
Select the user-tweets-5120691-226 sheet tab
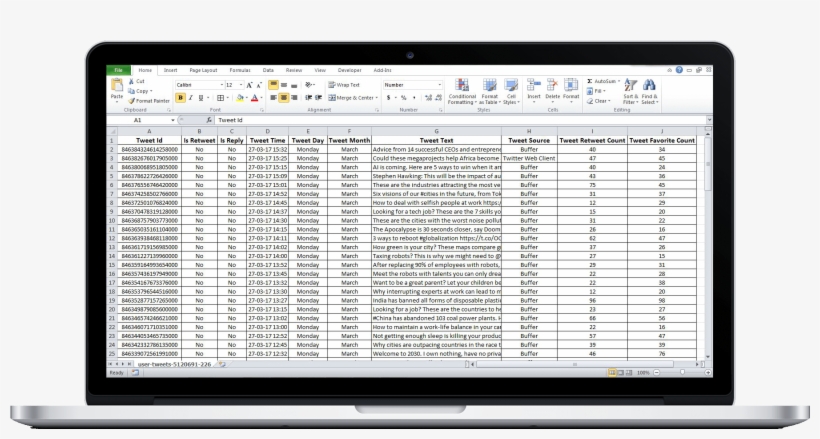pyautogui.click(x=174, y=364)
